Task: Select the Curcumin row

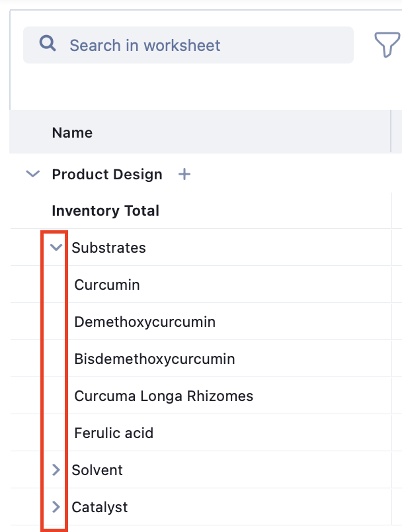Action: (x=107, y=285)
